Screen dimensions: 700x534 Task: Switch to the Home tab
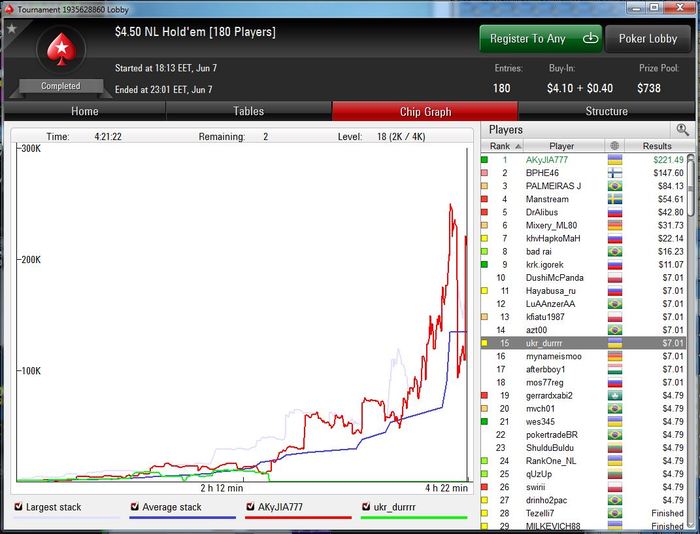coord(85,111)
